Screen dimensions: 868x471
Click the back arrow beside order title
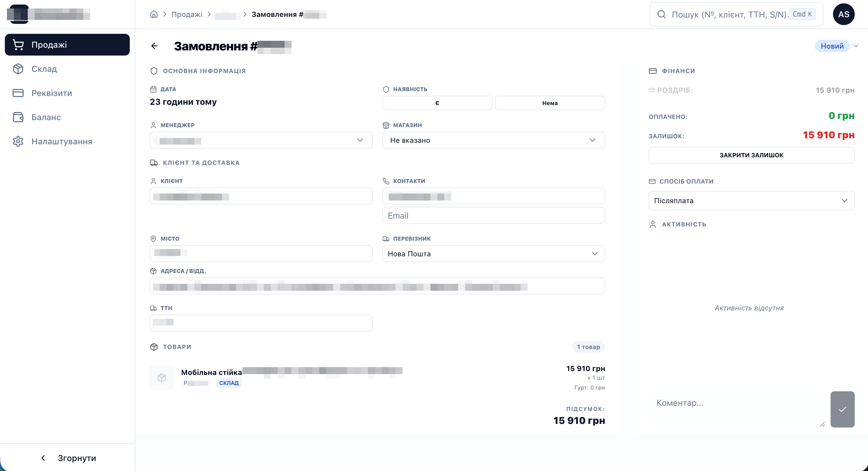[x=154, y=46]
